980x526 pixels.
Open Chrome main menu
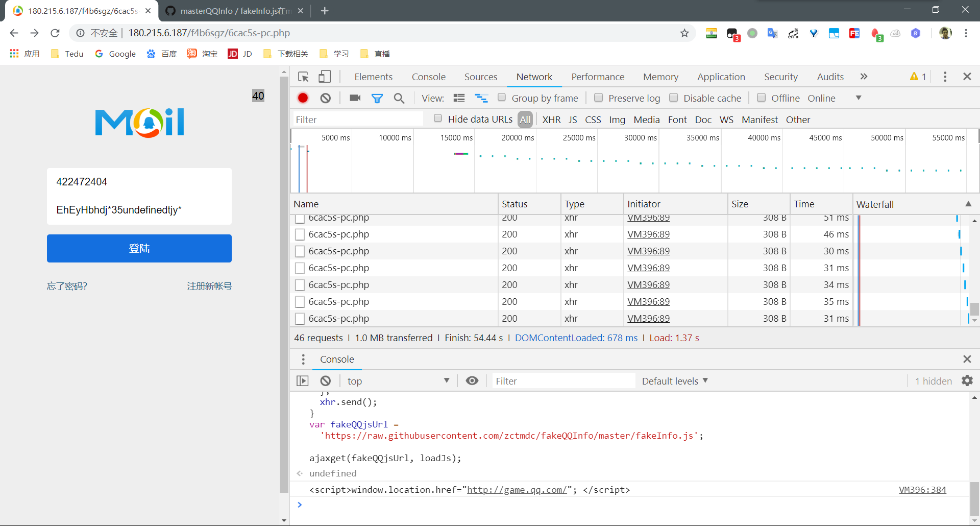point(966,33)
